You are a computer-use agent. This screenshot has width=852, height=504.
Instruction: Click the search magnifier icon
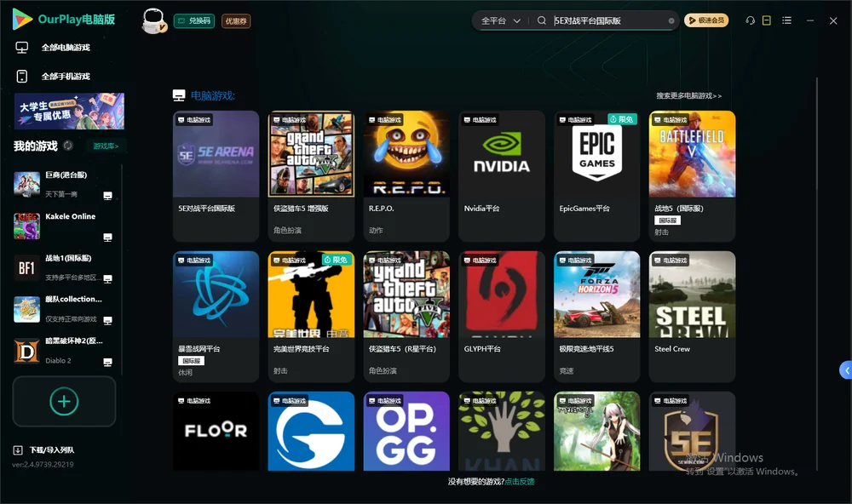point(542,20)
